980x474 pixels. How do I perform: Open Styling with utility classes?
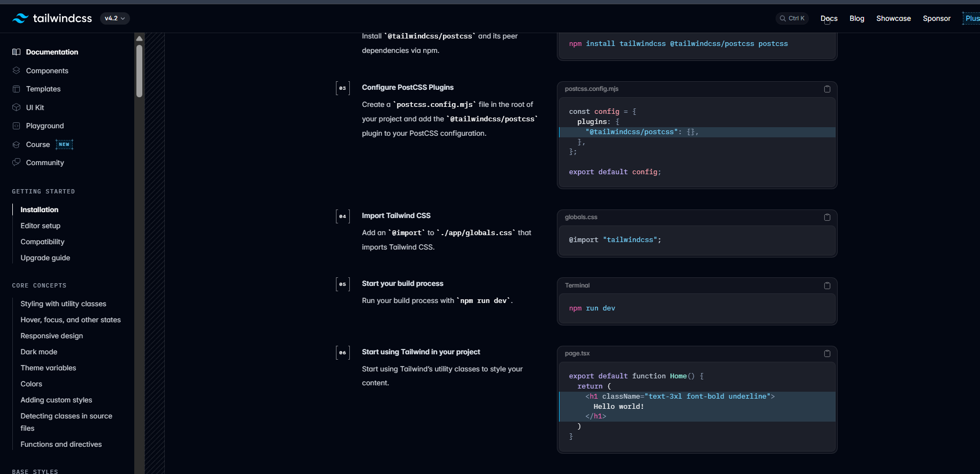pyautogui.click(x=63, y=304)
